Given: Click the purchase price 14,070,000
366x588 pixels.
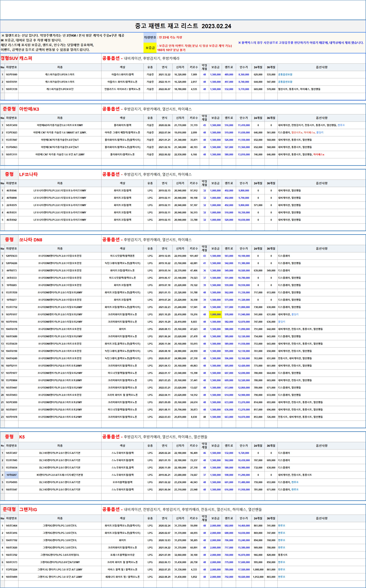Looking at the screenshot, I should tap(244, 417).
